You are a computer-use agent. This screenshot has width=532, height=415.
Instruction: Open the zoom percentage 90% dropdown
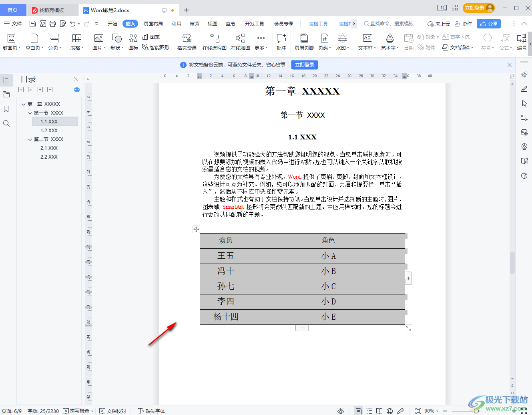[432, 411]
